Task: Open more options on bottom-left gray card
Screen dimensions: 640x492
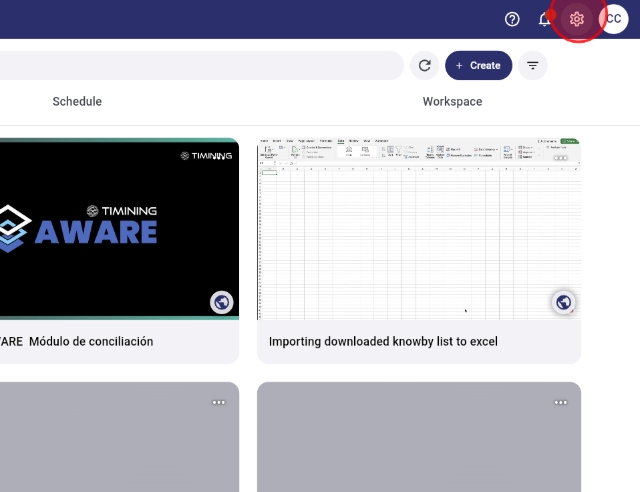Action: click(x=218, y=403)
